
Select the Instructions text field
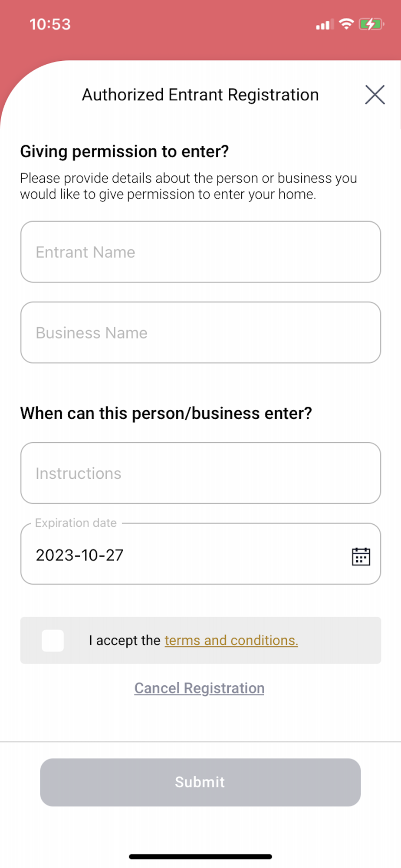pyautogui.click(x=200, y=473)
